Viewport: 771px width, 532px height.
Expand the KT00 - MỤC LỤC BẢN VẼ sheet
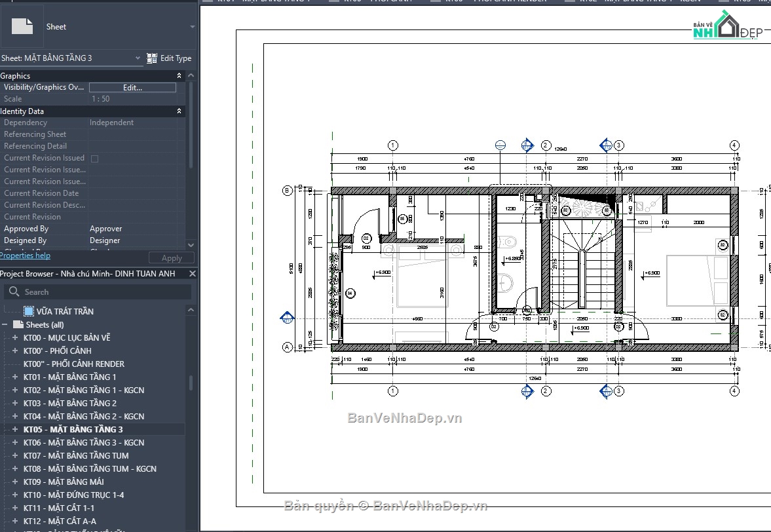15,338
